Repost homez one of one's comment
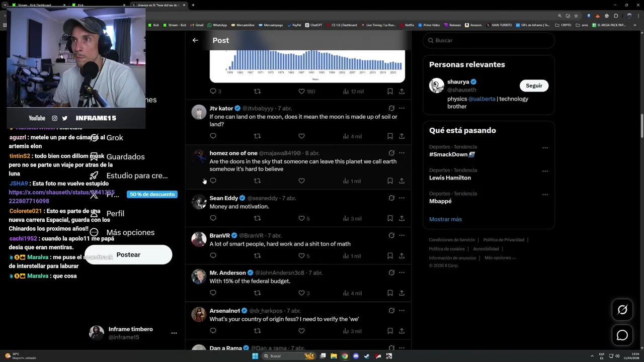The height and width of the screenshot is (362, 644). 257,180
